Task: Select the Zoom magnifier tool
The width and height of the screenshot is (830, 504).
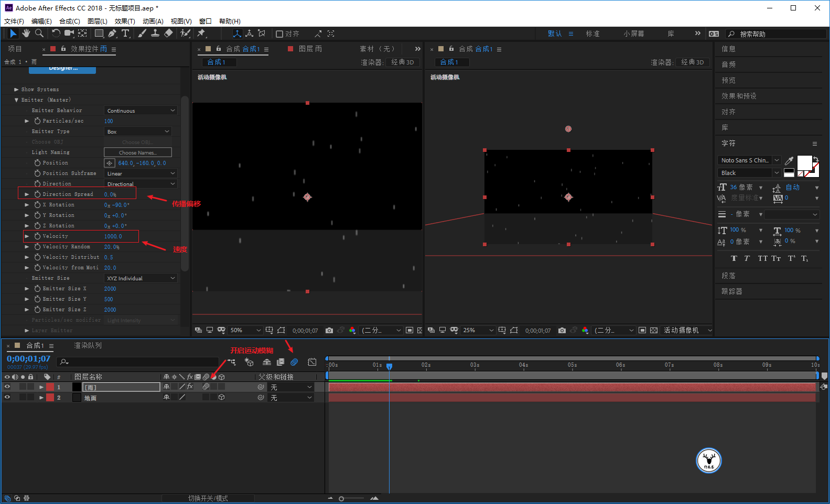Action: (x=39, y=34)
